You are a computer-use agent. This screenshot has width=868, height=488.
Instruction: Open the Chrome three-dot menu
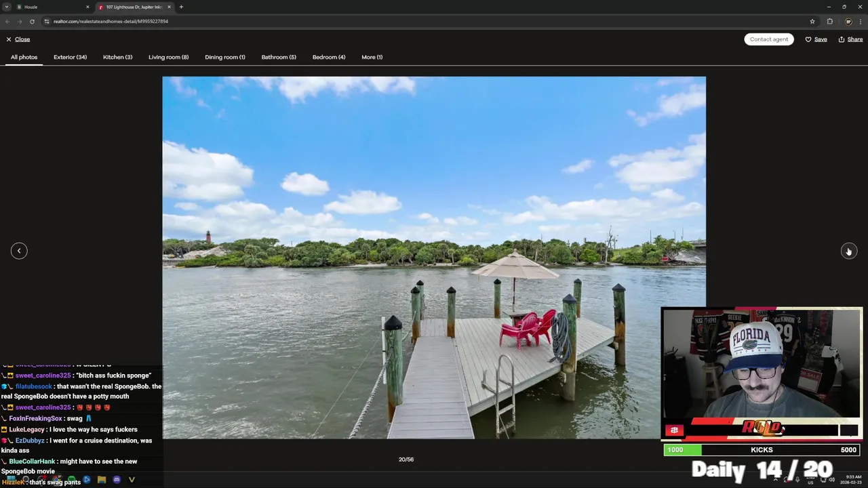click(861, 21)
